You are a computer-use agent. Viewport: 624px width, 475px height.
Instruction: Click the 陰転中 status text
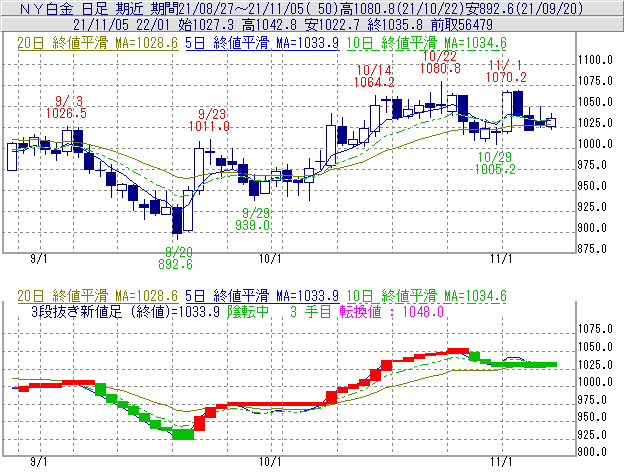pos(248,311)
